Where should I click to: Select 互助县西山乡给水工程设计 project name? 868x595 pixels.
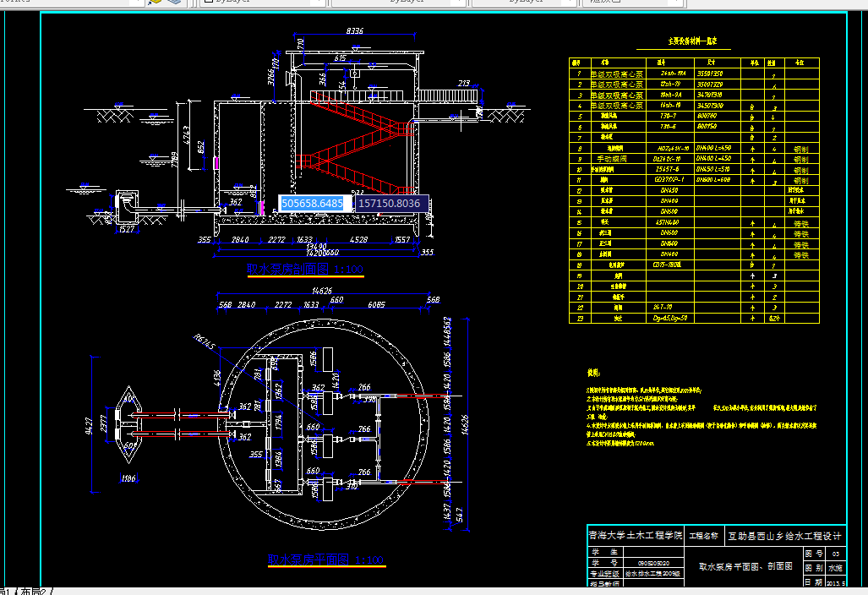coord(784,536)
